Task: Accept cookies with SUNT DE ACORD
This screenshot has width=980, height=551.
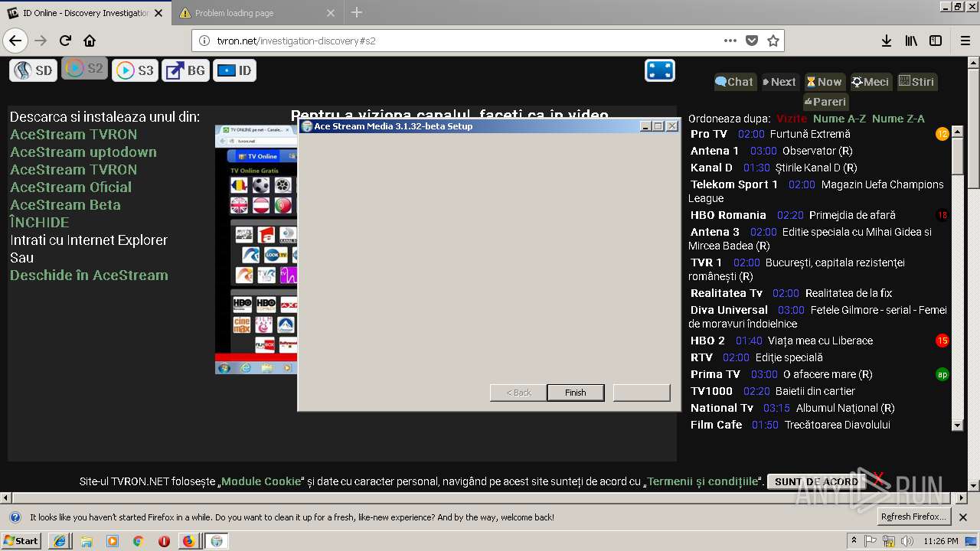Action: [x=816, y=481]
